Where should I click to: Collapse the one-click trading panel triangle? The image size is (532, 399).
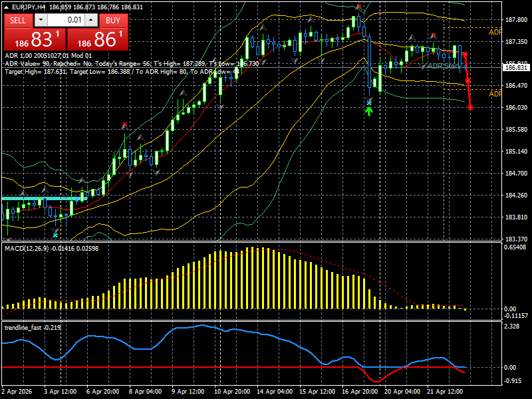click(7, 7)
